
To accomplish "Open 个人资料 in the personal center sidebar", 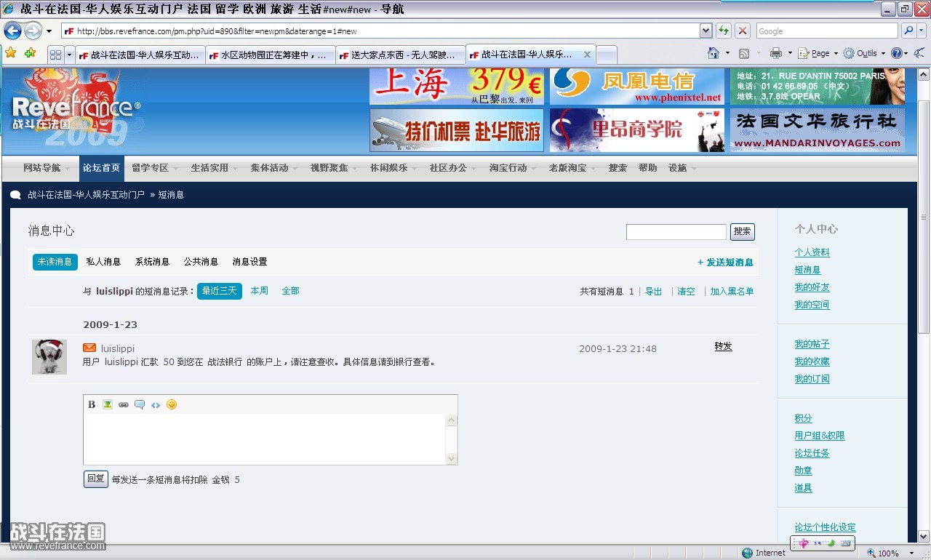I will tap(812, 252).
